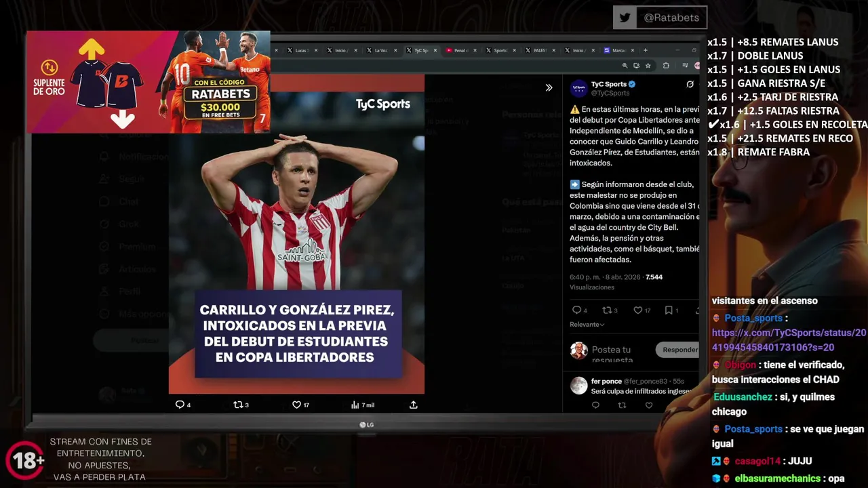The width and height of the screenshot is (868, 488).
Task: Click the repost icon below the enlarged photo
Action: click(238, 405)
